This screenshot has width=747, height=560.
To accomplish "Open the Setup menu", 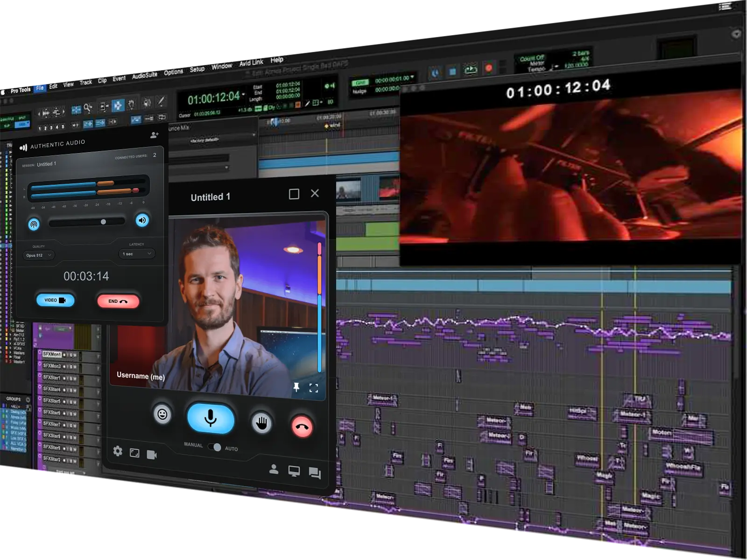I will click(x=197, y=69).
